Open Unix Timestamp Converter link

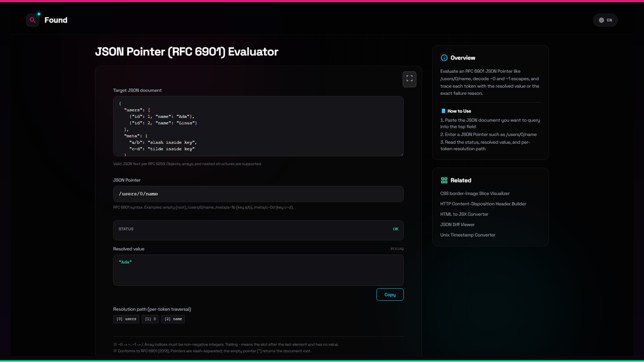[x=468, y=235]
